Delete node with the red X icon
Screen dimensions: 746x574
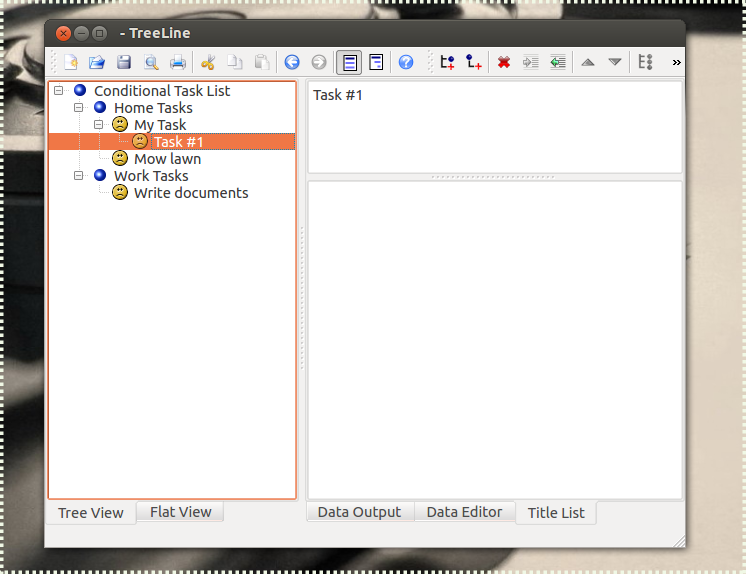click(504, 62)
